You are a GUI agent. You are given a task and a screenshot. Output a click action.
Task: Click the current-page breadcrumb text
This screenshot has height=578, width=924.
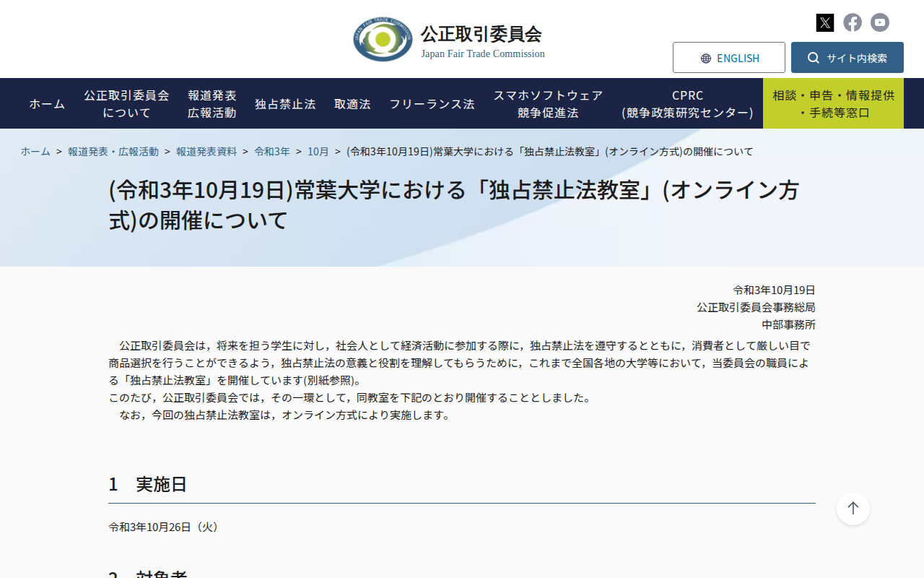[550, 152]
